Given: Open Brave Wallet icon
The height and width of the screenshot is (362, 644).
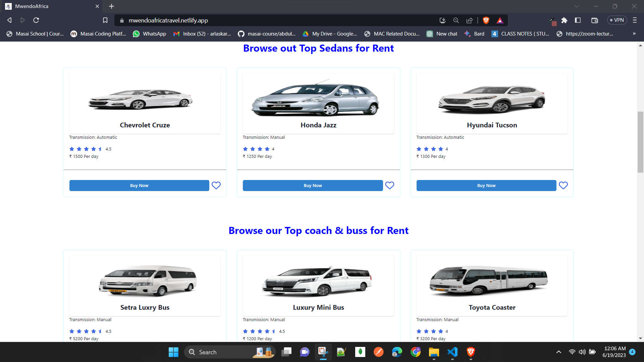Looking at the screenshot, I should tap(595, 20).
